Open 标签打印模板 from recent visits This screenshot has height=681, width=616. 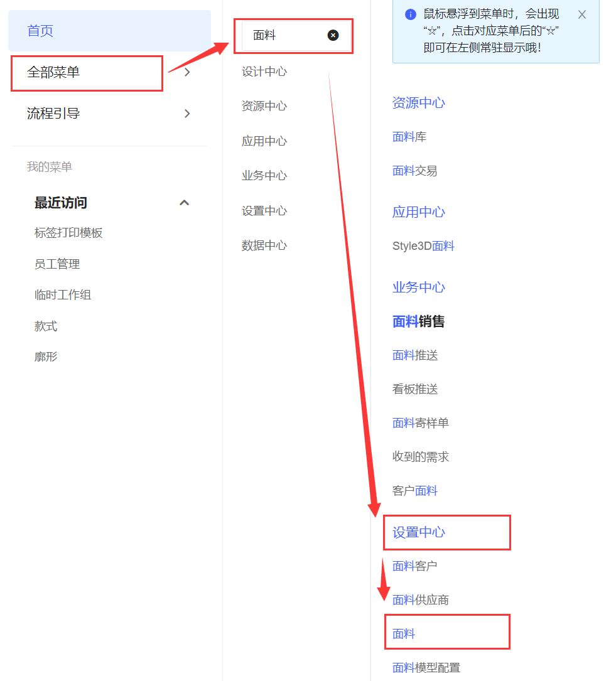(x=68, y=233)
